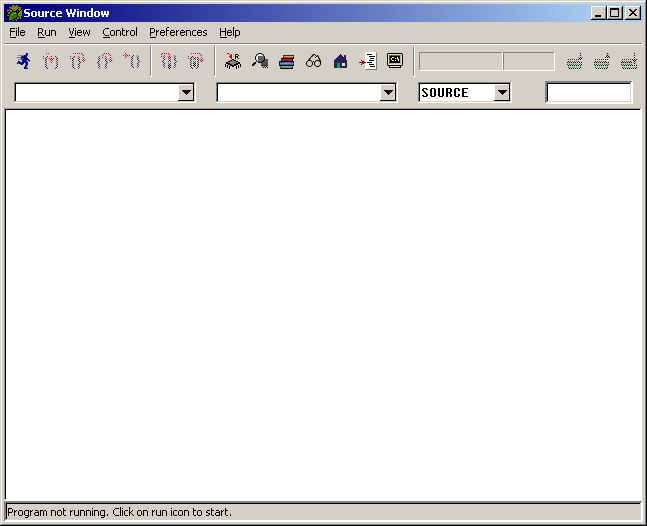
Task: Open the Preferences menu
Action: click(178, 32)
